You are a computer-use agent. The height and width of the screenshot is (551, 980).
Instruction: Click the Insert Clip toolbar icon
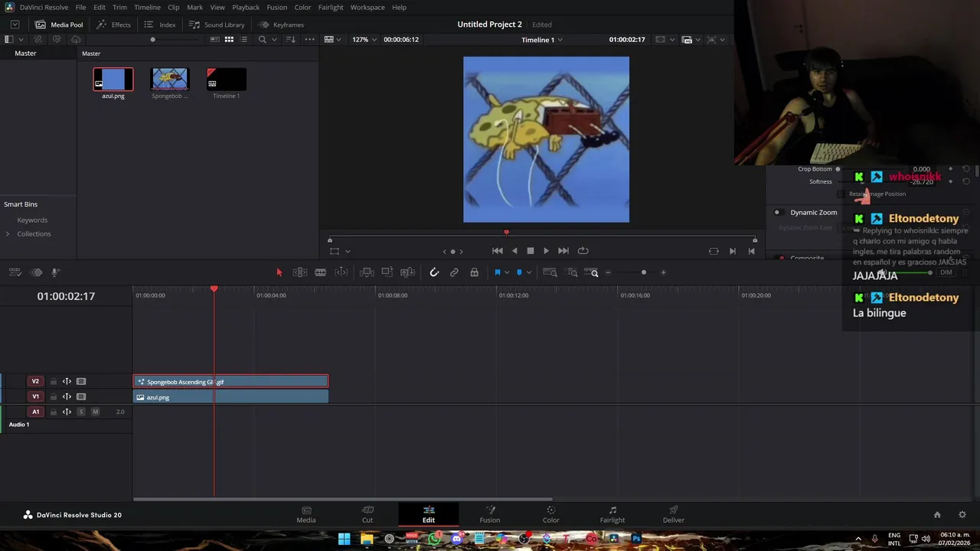coord(367,272)
